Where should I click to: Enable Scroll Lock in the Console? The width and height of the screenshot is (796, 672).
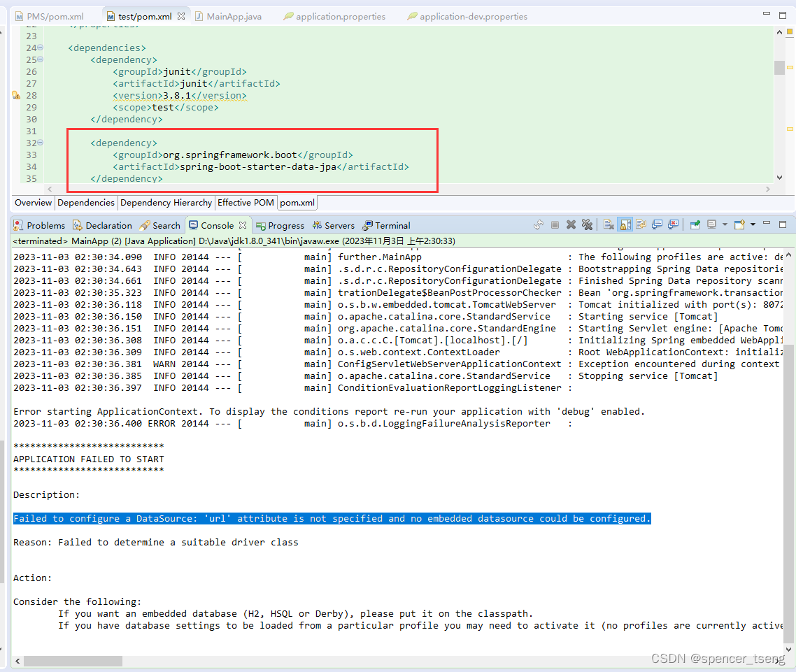(x=624, y=225)
